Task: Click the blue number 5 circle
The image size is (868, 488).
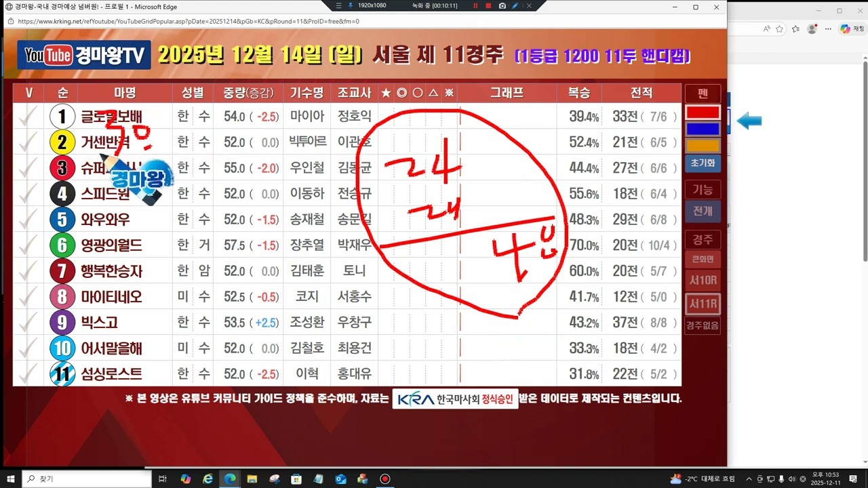Action: tap(62, 220)
